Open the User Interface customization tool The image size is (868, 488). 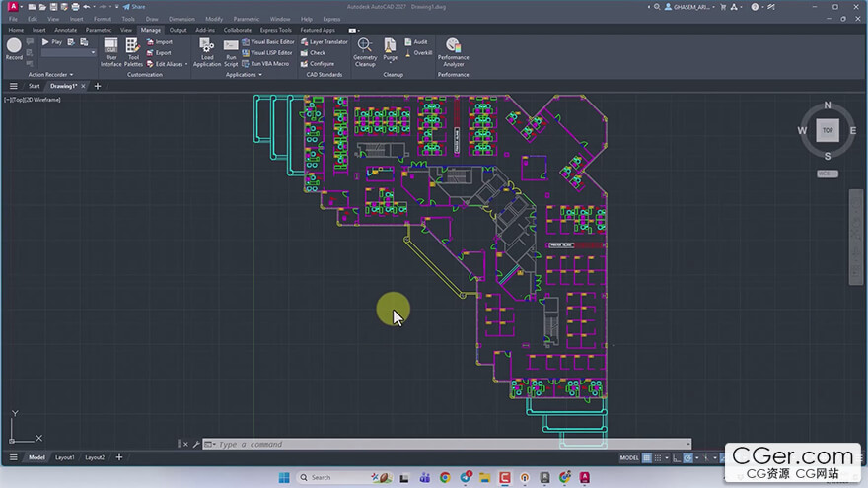(111, 49)
